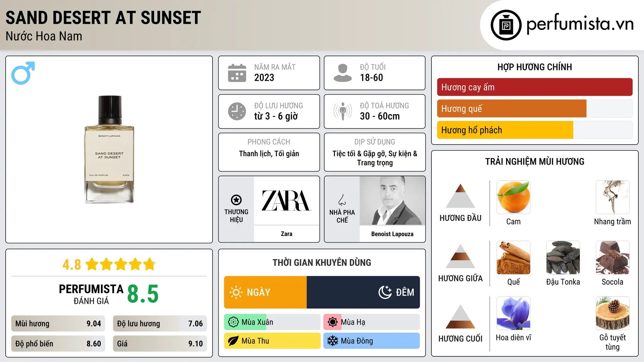Click the top-note pyramid icon above Hương đầu
The width and height of the screenshot is (644, 362).
[x=460, y=196]
